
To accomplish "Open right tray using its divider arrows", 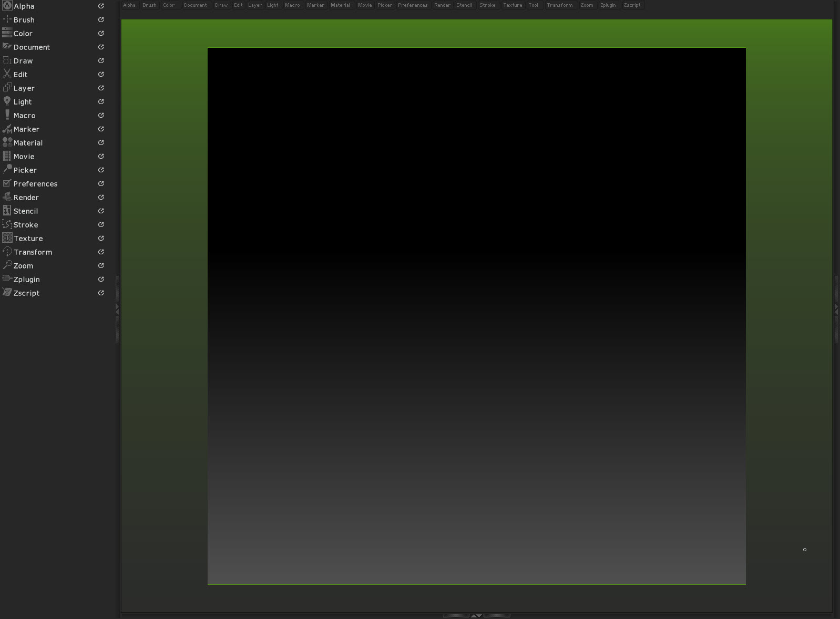I will coord(836,309).
